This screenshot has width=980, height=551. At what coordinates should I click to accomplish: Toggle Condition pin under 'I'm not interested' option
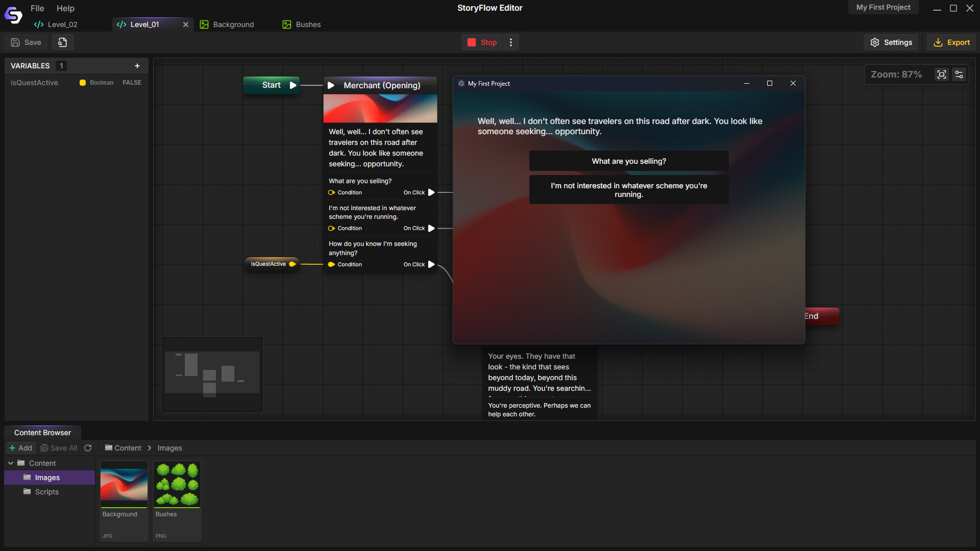click(x=332, y=228)
